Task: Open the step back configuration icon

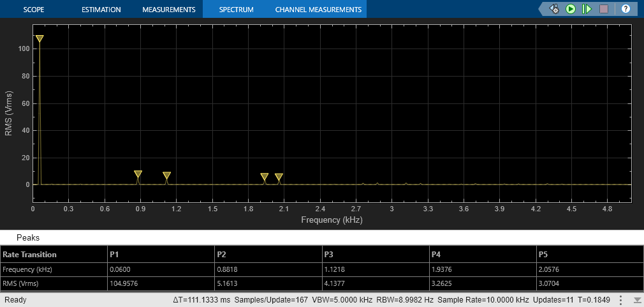Action: (x=555, y=9)
